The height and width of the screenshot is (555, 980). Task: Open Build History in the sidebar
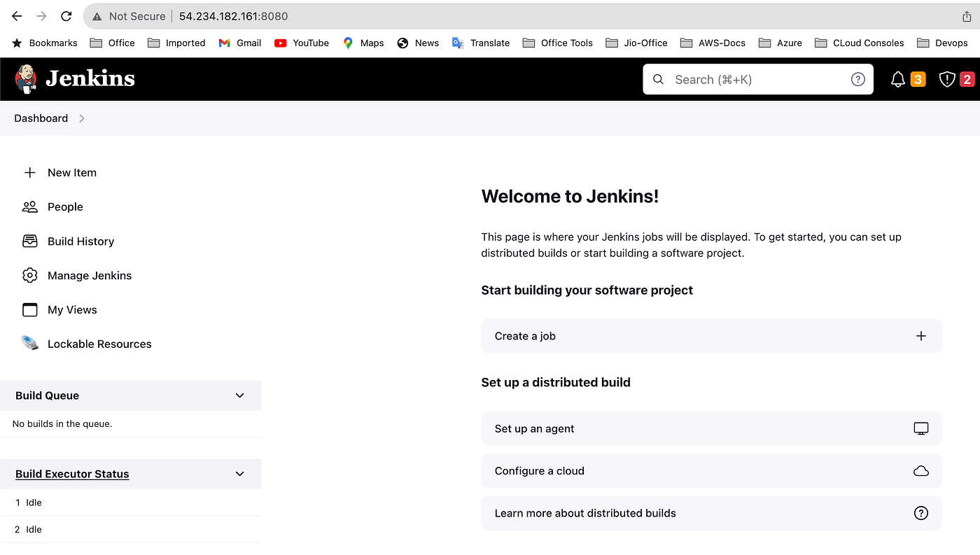[80, 241]
